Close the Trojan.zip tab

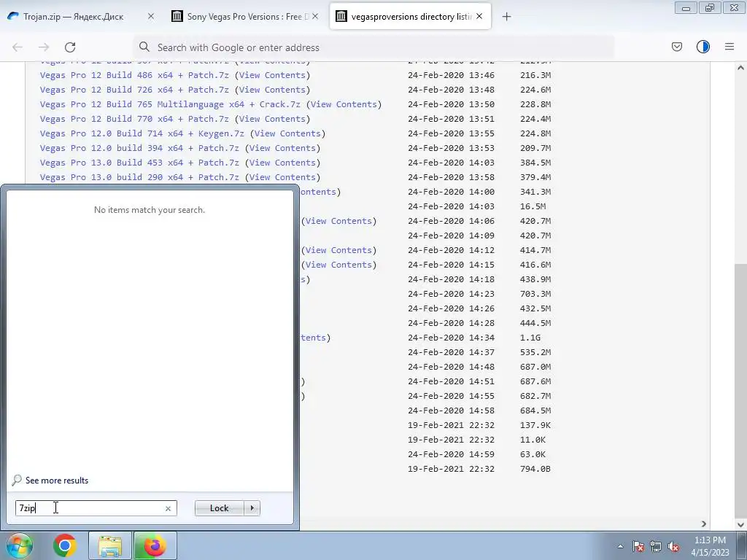[x=151, y=16]
